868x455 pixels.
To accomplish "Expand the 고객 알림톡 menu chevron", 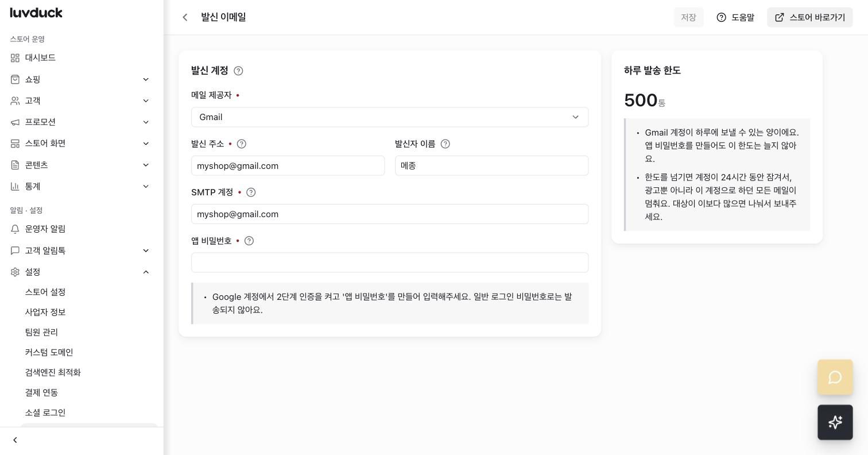I will (x=146, y=250).
